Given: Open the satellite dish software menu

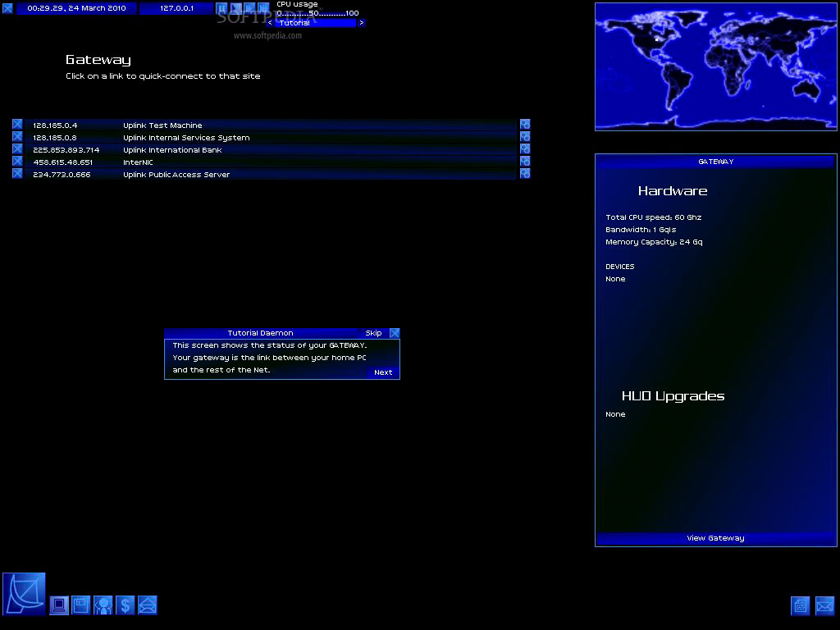Looking at the screenshot, I should coord(24,594).
